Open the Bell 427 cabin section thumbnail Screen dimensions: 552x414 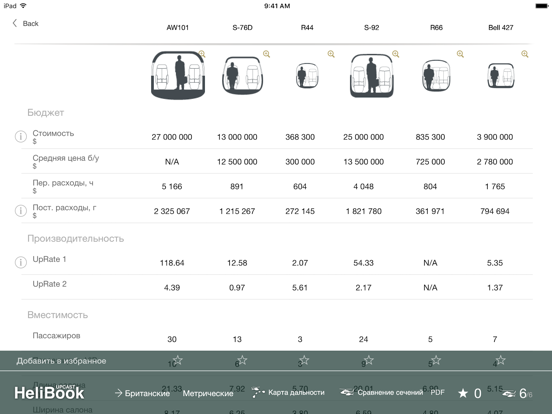(x=501, y=75)
